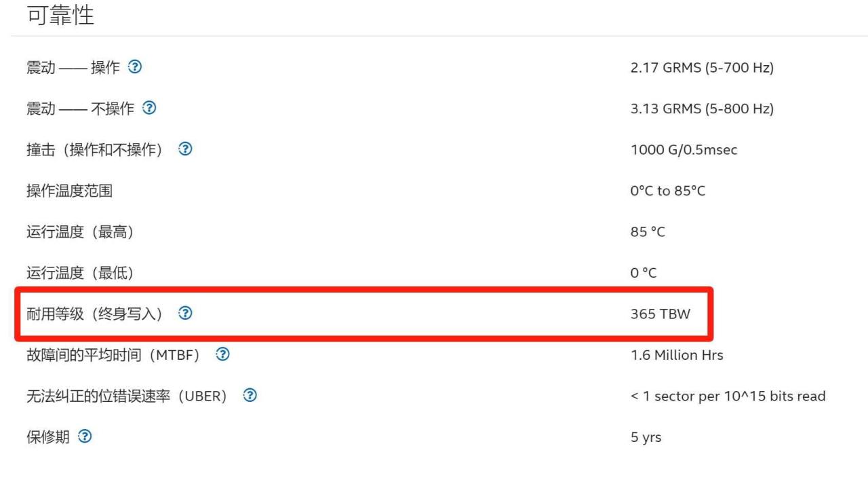868x484 pixels.
Task: Click the 运行温度（最高）label
Action: [80, 232]
